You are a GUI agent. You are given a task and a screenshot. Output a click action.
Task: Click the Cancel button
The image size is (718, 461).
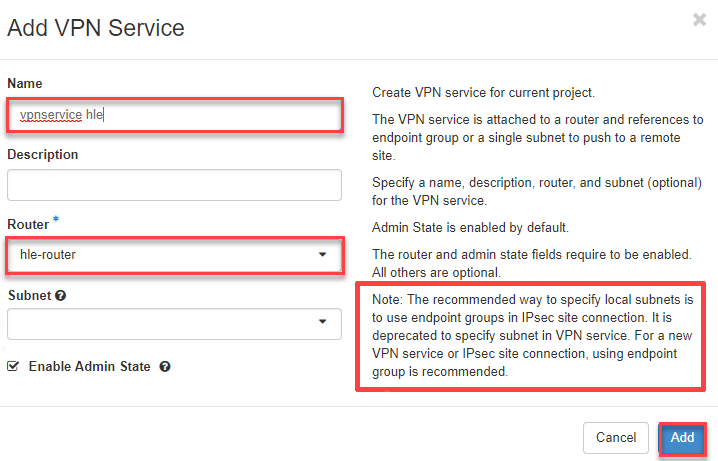coord(616,438)
